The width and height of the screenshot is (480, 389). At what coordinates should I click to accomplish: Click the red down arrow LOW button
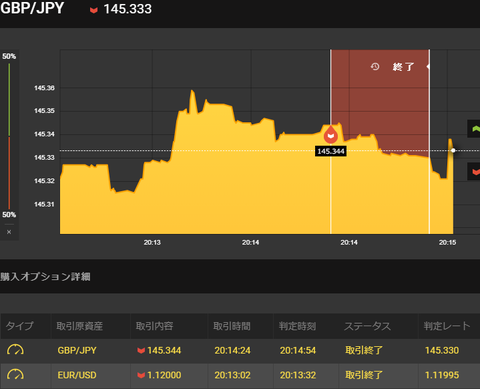pos(474,172)
